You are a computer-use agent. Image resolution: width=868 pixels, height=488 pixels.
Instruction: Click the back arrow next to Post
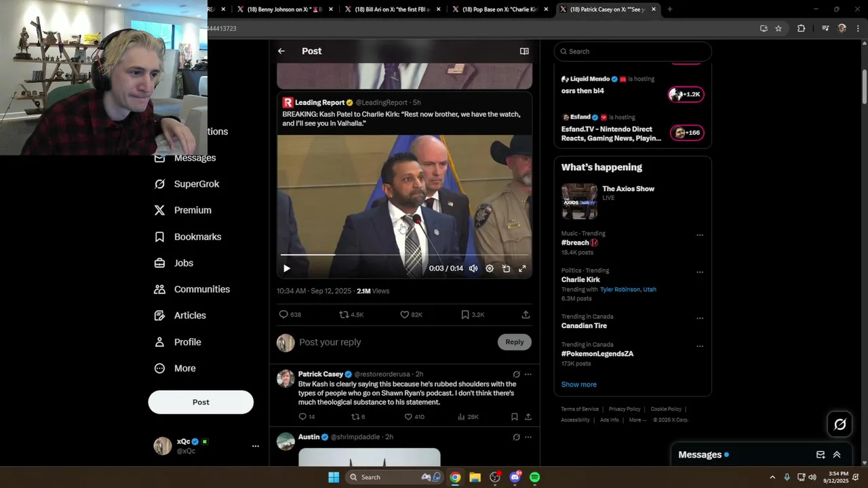coord(281,51)
